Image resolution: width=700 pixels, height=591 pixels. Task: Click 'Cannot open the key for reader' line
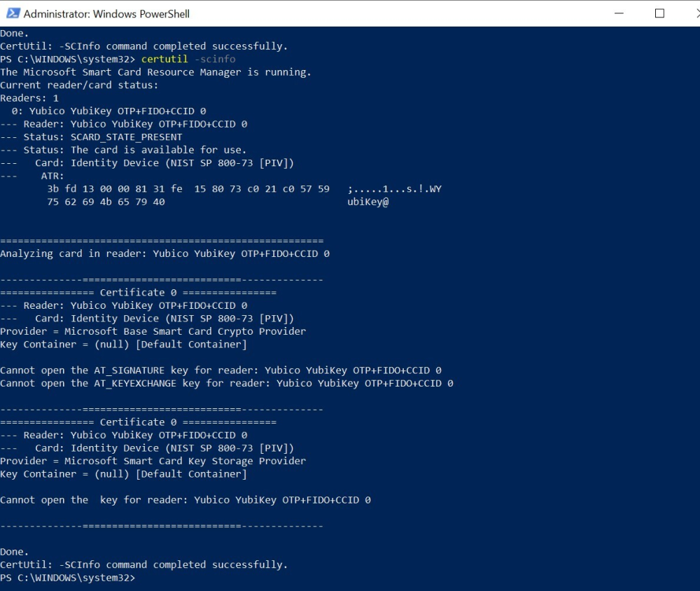click(x=185, y=499)
